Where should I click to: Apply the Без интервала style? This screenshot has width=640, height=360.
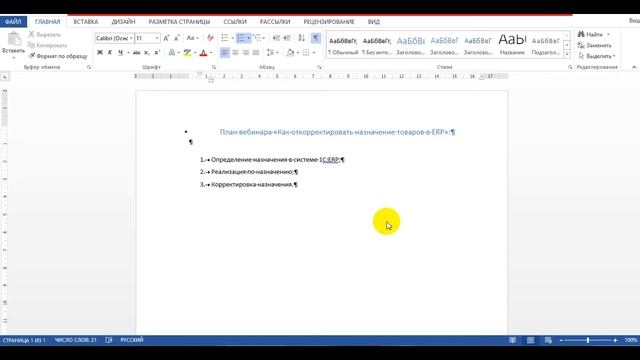pos(377,45)
